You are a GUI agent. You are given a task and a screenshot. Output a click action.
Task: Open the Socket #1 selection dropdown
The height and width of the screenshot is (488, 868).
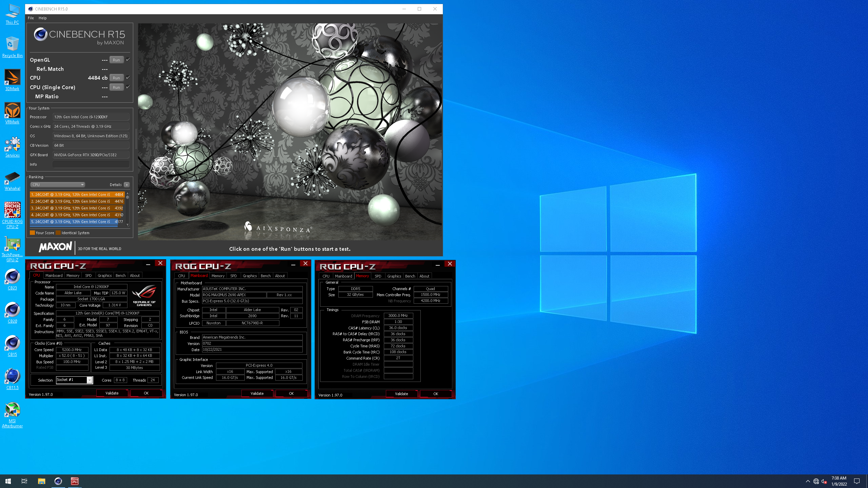coord(74,380)
